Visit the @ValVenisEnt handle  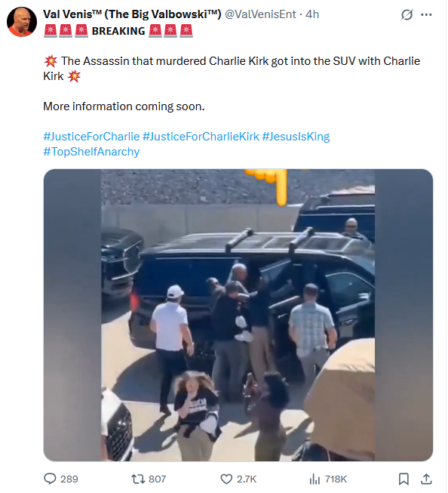(x=260, y=14)
